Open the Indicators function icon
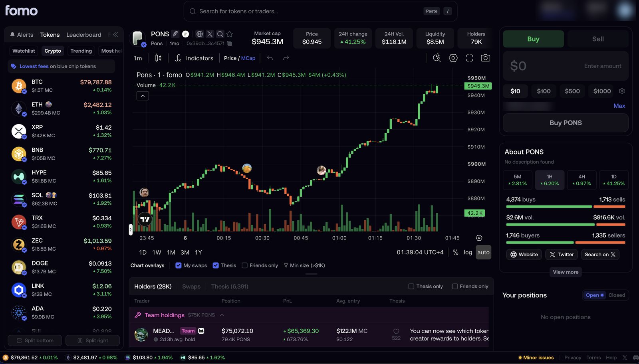The height and width of the screenshot is (364, 639). pos(178,58)
